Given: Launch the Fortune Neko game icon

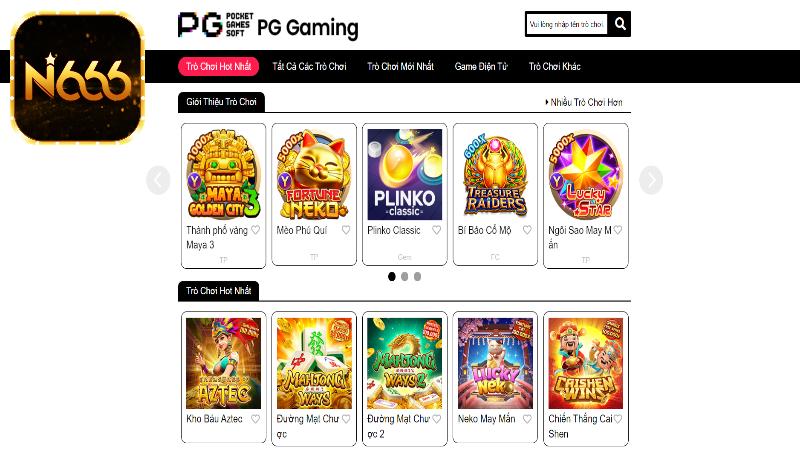Looking at the screenshot, I should click(314, 174).
